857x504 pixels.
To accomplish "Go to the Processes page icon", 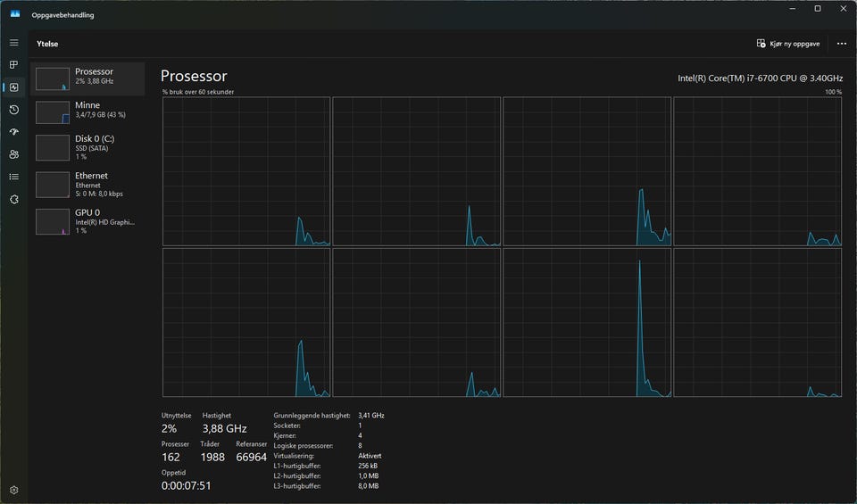I will (13, 65).
